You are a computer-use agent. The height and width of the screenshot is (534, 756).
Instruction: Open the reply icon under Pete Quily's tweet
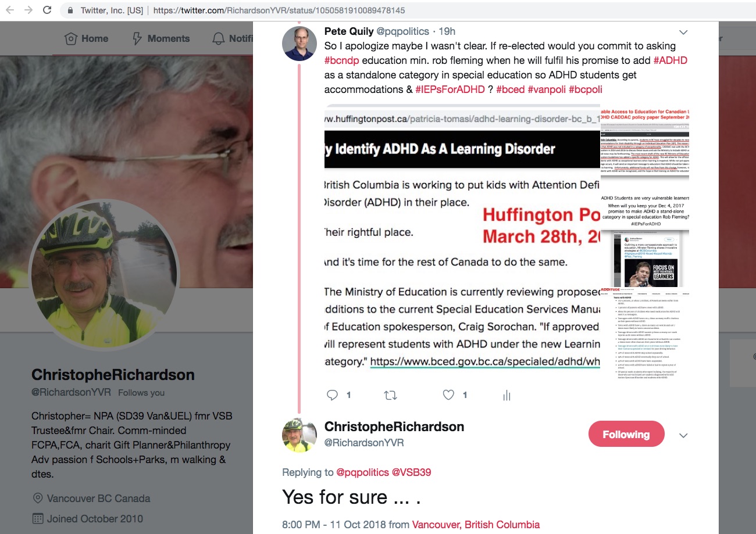(333, 395)
